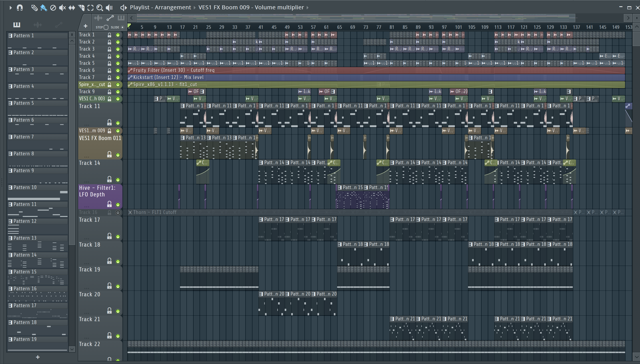Mute Track 6 using its green LED

(x=118, y=71)
